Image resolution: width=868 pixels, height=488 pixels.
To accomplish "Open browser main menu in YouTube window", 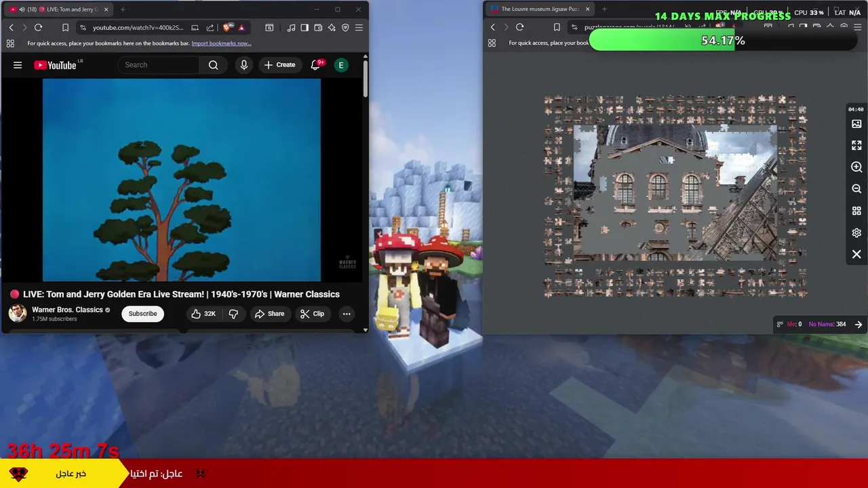I will tap(359, 27).
